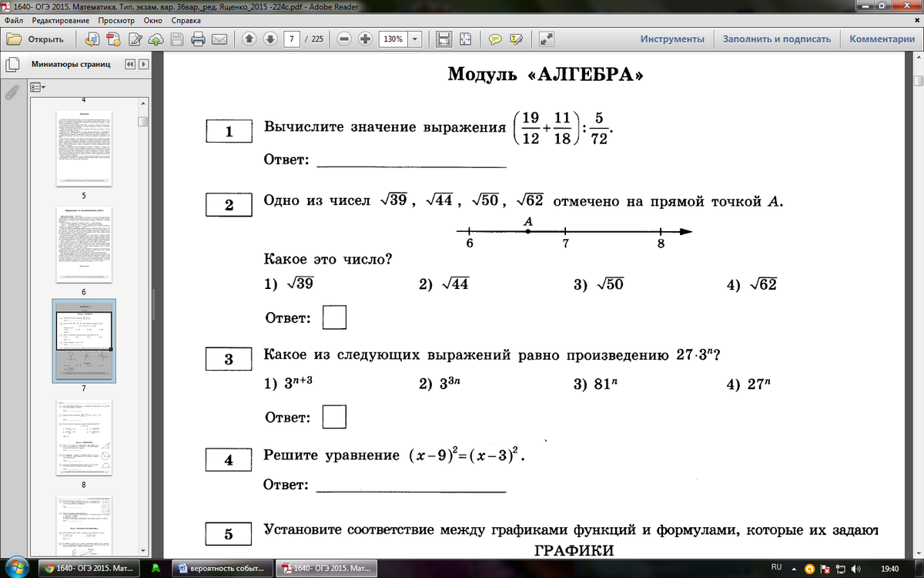Click the email envelope icon
The height and width of the screenshot is (578, 924).
point(219,39)
